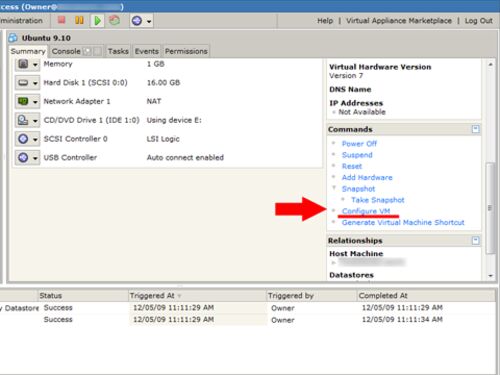Click the yellow Suspend toolbar button
500x375 pixels.
pyautogui.click(x=79, y=20)
